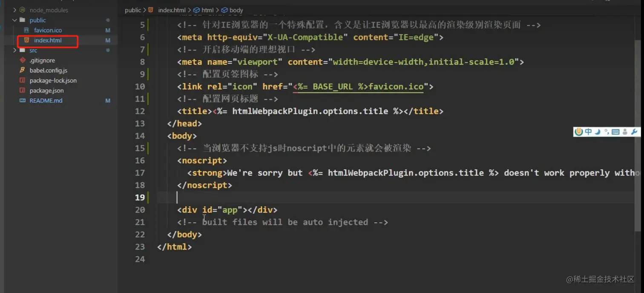Image resolution: width=644 pixels, height=293 pixels.
Task: Click line number 19 in the gutter
Action: tap(140, 198)
